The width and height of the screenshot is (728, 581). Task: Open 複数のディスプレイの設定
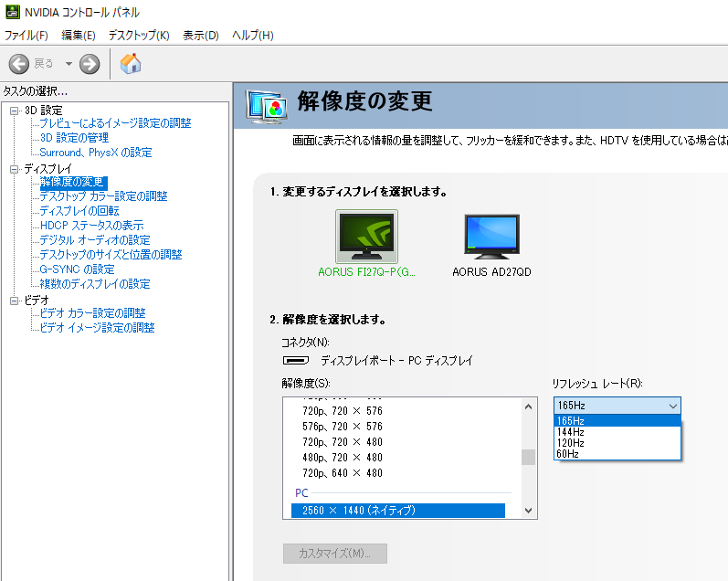coord(95,284)
